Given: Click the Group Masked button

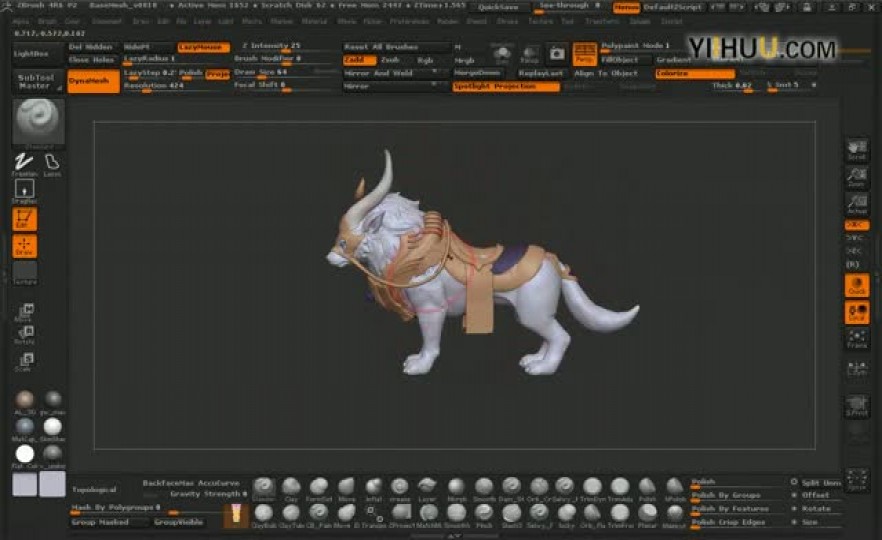Looking at the screenshot, I should coord(109,523).
